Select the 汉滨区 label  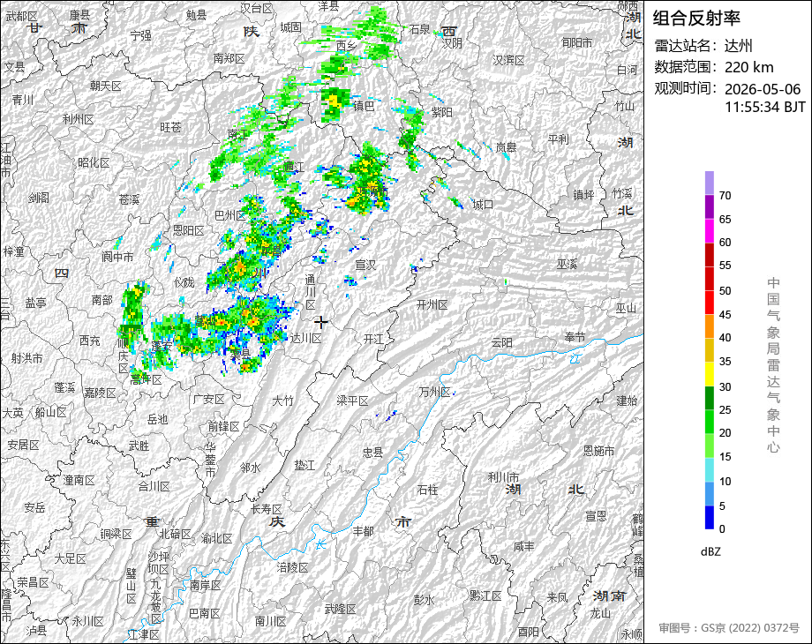click(508, 60)
